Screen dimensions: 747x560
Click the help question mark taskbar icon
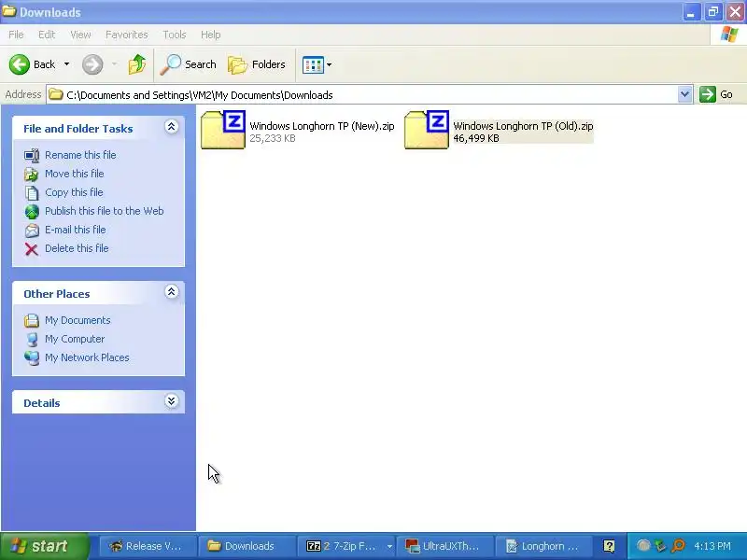(609, 546)
